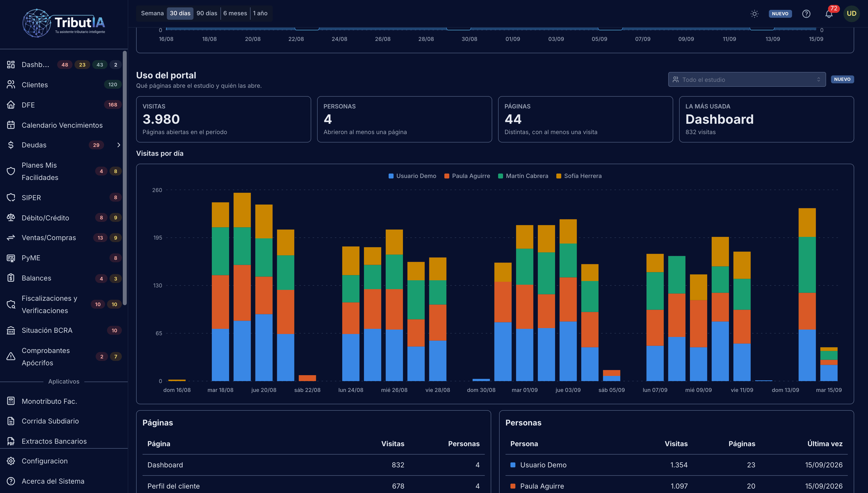Click the NUEVO badge beside studio selector
This screenshot has width=868, height=493.
coord(842,79)
